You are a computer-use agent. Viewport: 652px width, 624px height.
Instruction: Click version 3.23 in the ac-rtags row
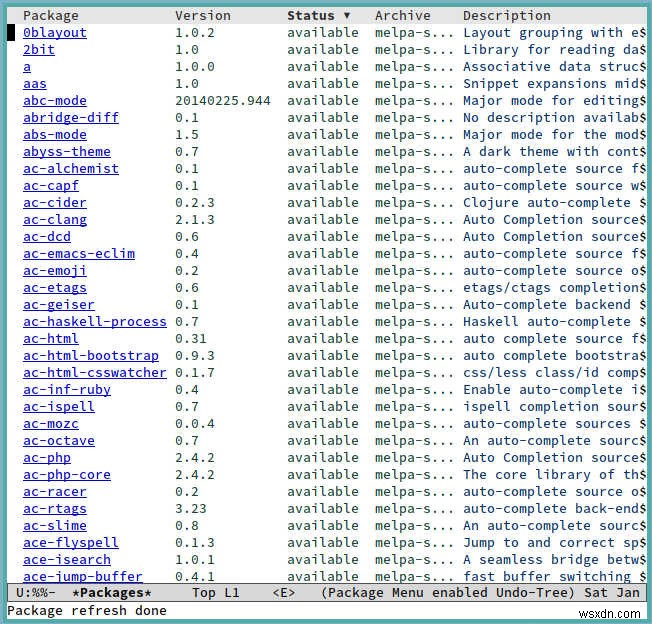pos(191,509)
